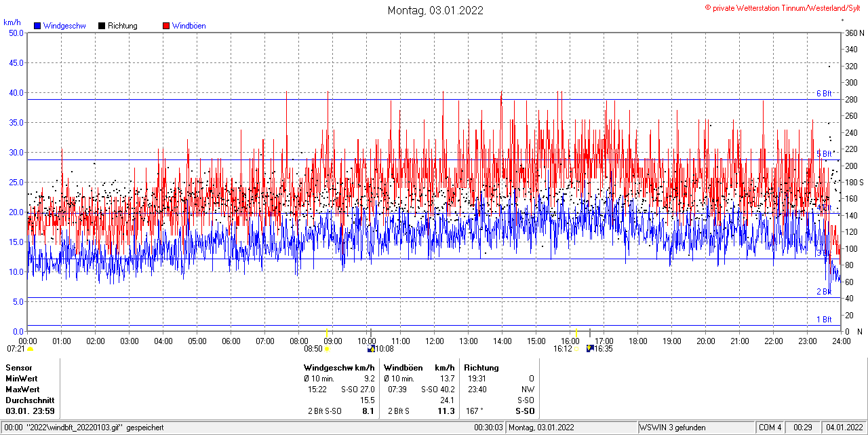
Task: Click the max wind speed value S-SO 27.0
Action: (357, 390)
